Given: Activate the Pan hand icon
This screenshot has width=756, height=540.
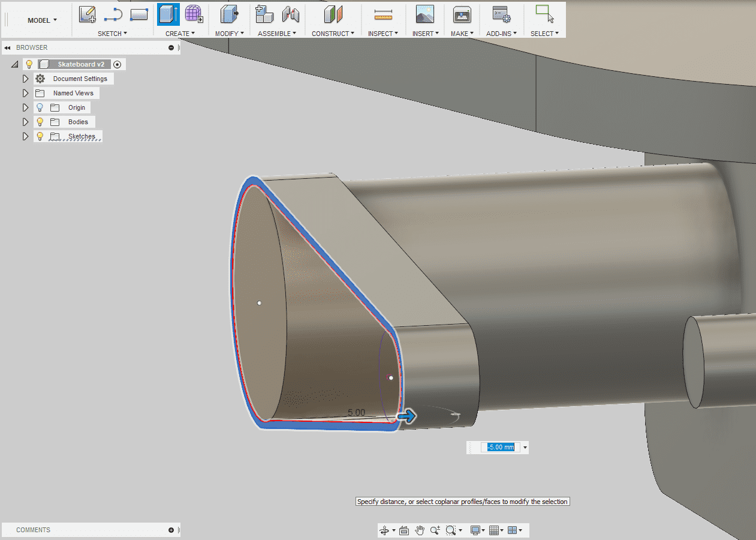Looking at the screenshot, I should (420, 530).
